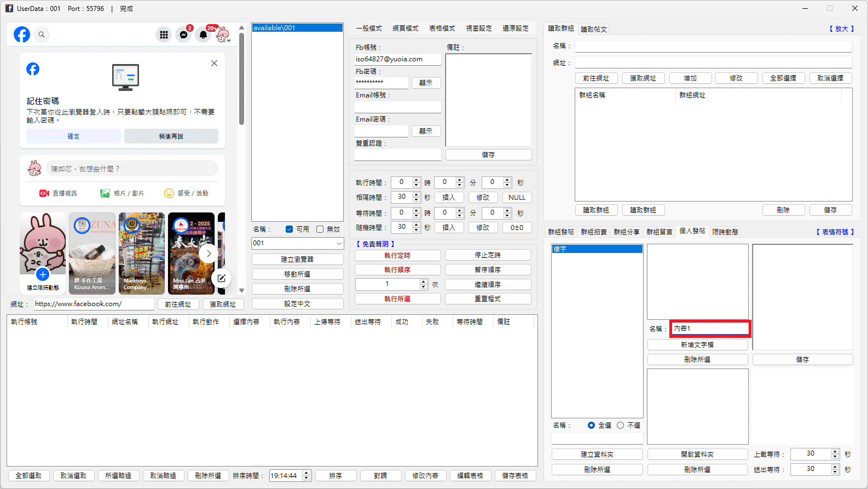Click 建立瀏覽器 button

pyautogui.click(x=297, y=259)
